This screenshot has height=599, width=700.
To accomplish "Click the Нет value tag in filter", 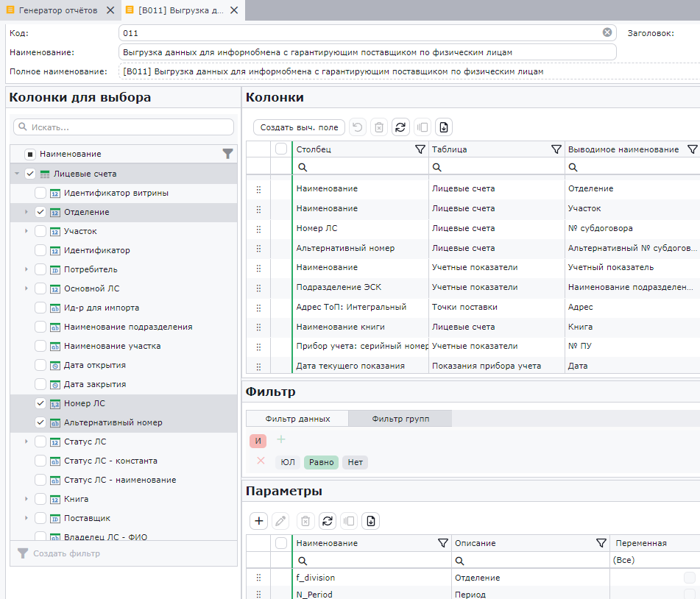I will click(x=356, y=462).
